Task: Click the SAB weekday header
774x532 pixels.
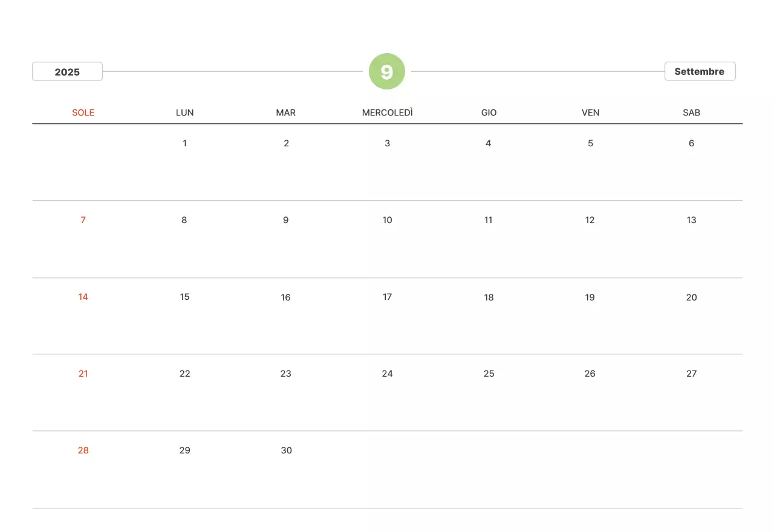Action: [x=691, y=112]
